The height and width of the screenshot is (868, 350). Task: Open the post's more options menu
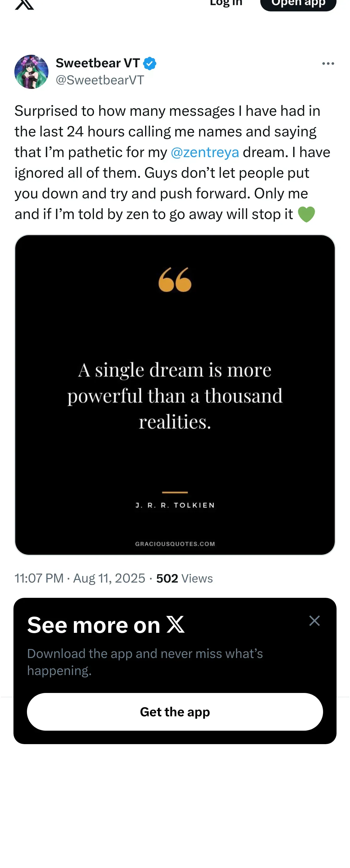point(328,64)
